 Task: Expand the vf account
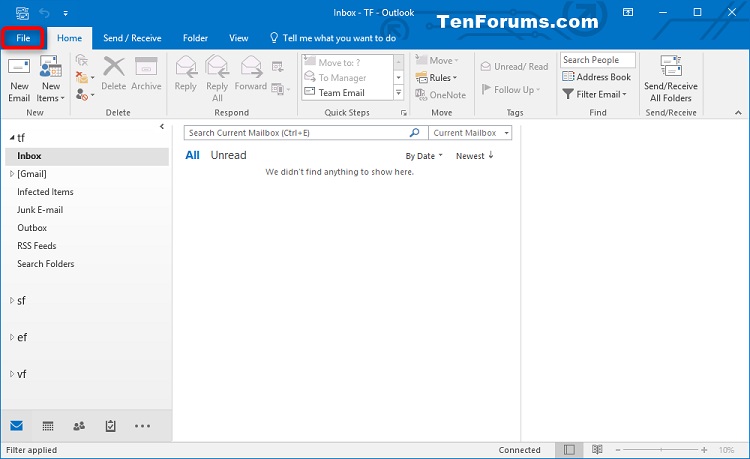point(12,374)
